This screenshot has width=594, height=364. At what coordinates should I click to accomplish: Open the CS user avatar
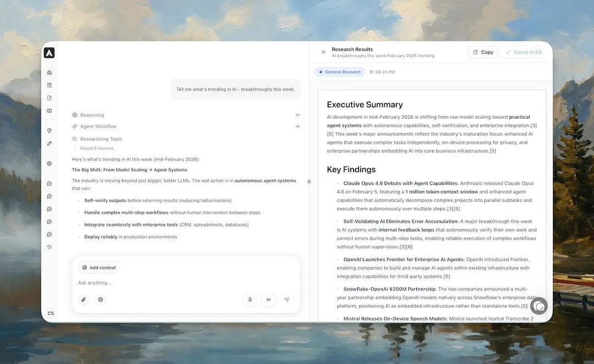point(51,313)
